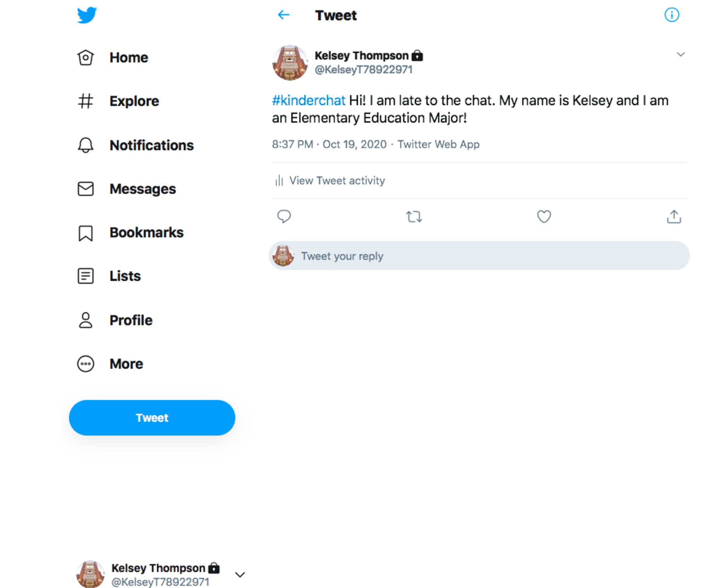Image resolution: width=711 pixels, height=588 pixels.
Task: Expand the tweet options chevron
Action: pos(680,54)
